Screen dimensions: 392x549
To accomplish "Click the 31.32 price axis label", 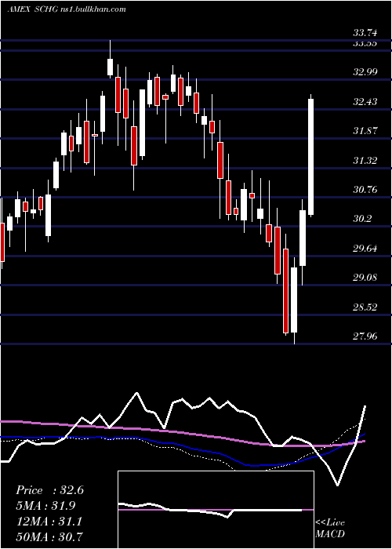I will pos(365,161).
